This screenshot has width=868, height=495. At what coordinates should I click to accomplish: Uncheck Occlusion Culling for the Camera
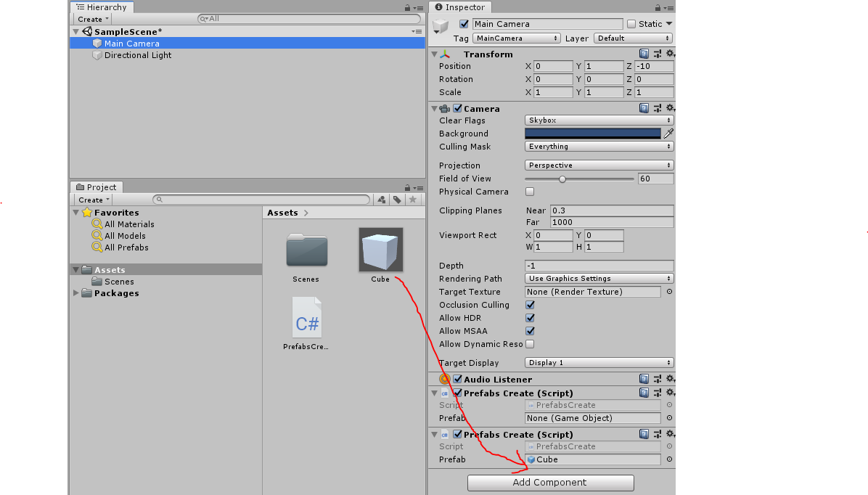click(529, 305)
